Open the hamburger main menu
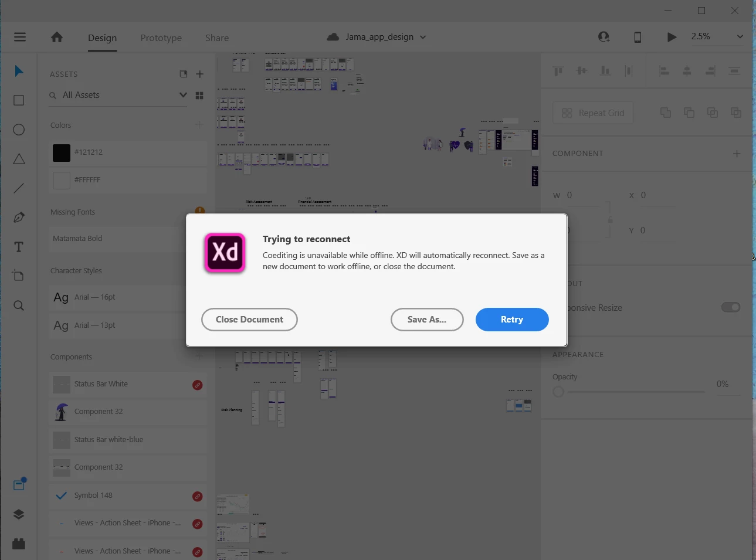The height and width of the screenshot is (560, 756). click(x=20, y=37)
